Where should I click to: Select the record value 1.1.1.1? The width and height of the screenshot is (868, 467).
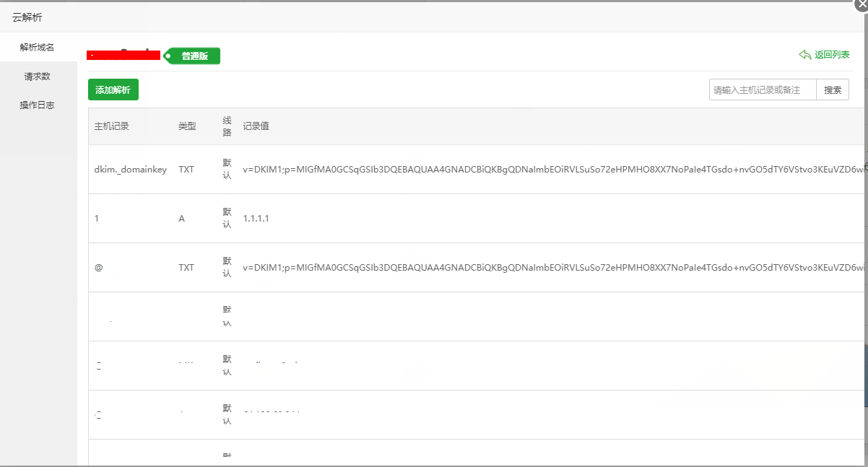pos(256,219)
